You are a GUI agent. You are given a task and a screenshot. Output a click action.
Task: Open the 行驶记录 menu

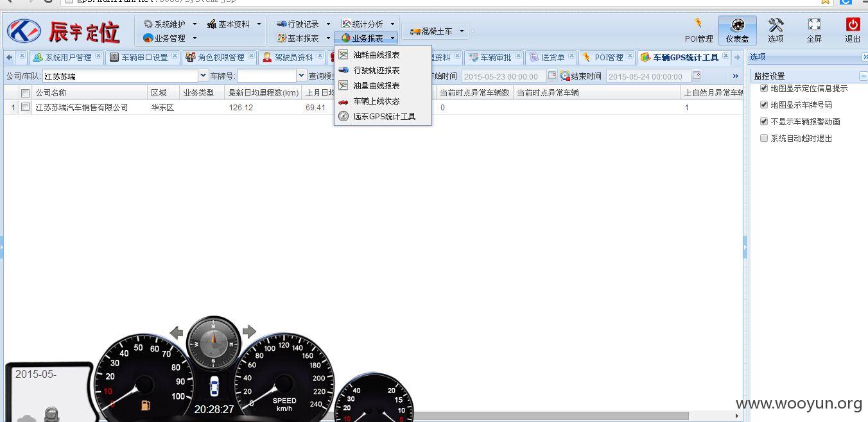(x=303, y=24)
